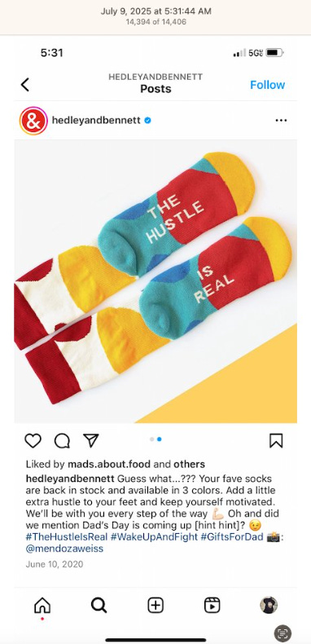This screenshot has width=311, height=644.
Task: Open hedleyandbennett story ring avatar
Action: coord(33,121)
